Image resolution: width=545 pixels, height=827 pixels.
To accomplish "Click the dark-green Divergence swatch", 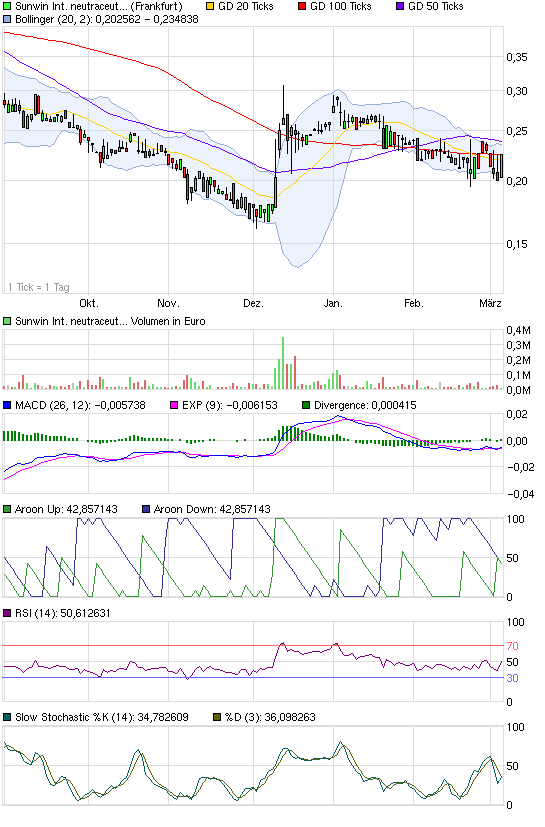I will pos(305,405).
